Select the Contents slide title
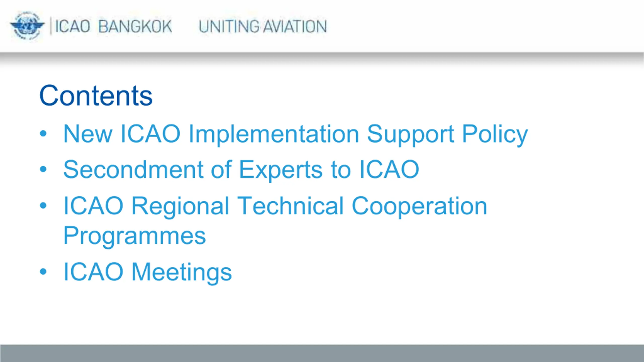The height and width of the screenshot is (362, 644). pos(96,96)
